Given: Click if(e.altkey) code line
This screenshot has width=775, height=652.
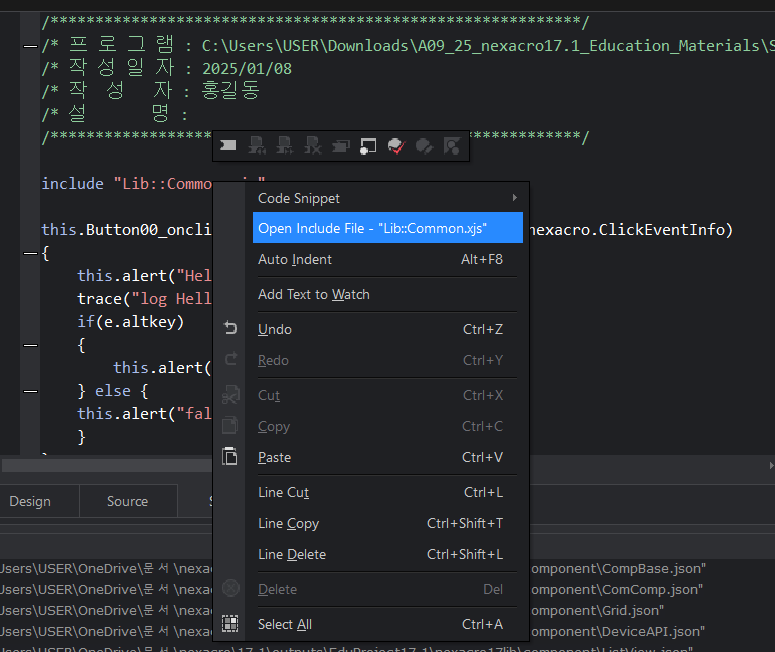Looking at the screenshot, I should [130, 322].
